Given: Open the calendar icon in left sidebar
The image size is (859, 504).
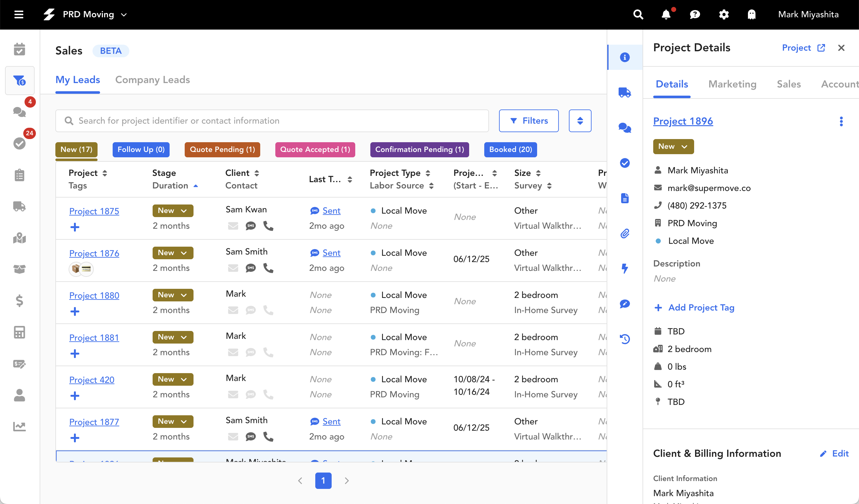Looking at the screenshot, I should tap(20, 49).
